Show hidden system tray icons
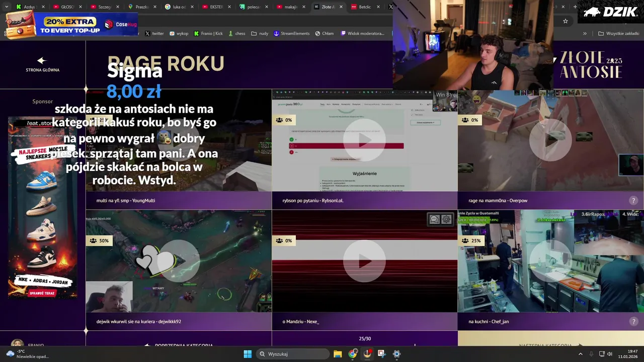 (x=580, y=354)
